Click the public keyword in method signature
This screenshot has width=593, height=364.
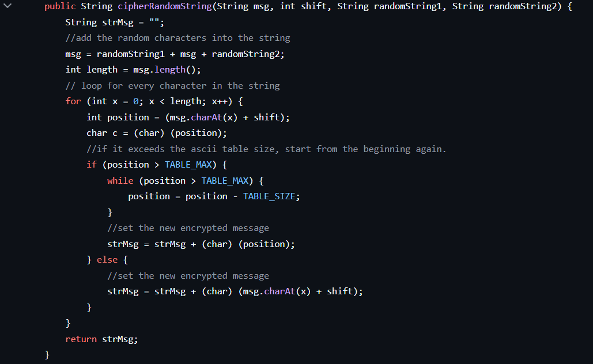(x=60, y=7)
